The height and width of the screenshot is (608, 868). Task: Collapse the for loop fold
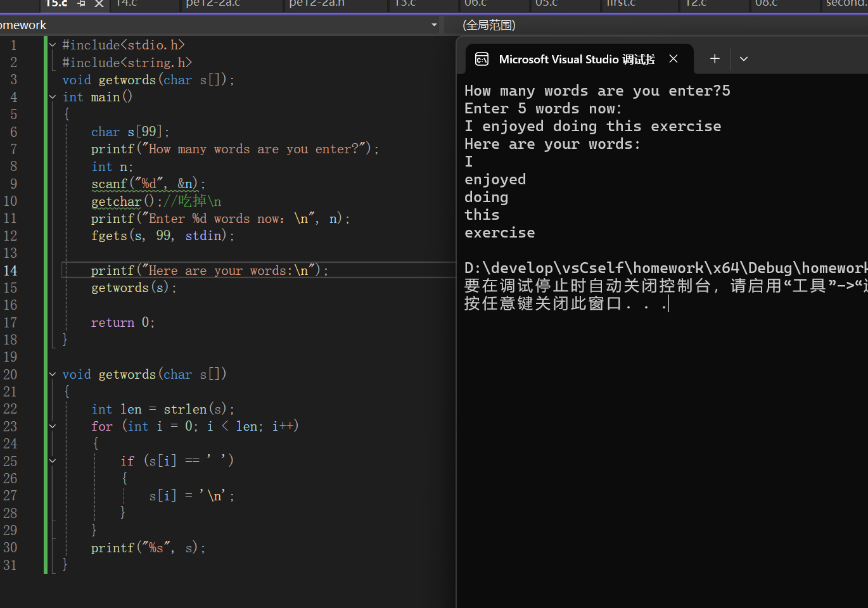click(x=53, y=426)
